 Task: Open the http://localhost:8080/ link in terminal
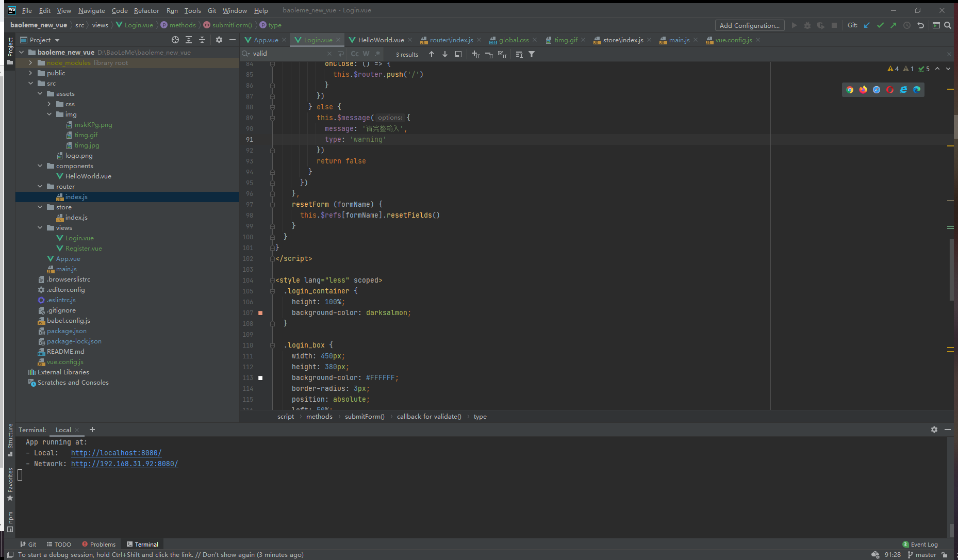click(116, 453)
